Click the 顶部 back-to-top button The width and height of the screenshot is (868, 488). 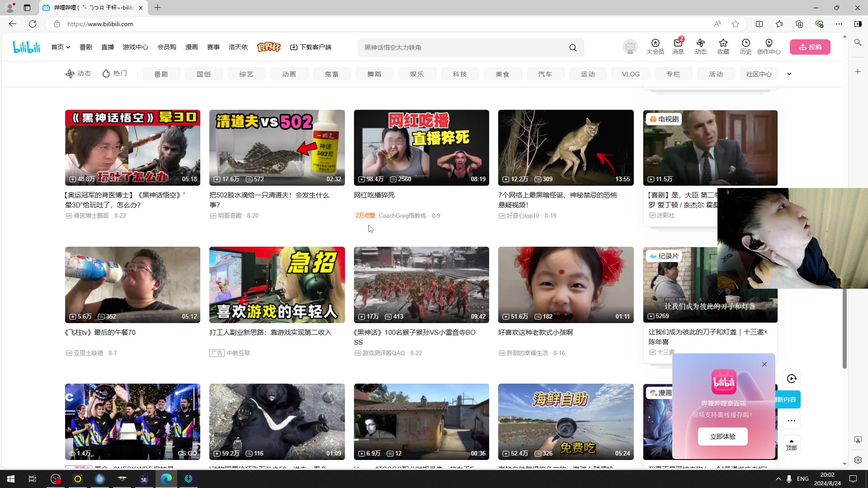[x=792, y=445]
